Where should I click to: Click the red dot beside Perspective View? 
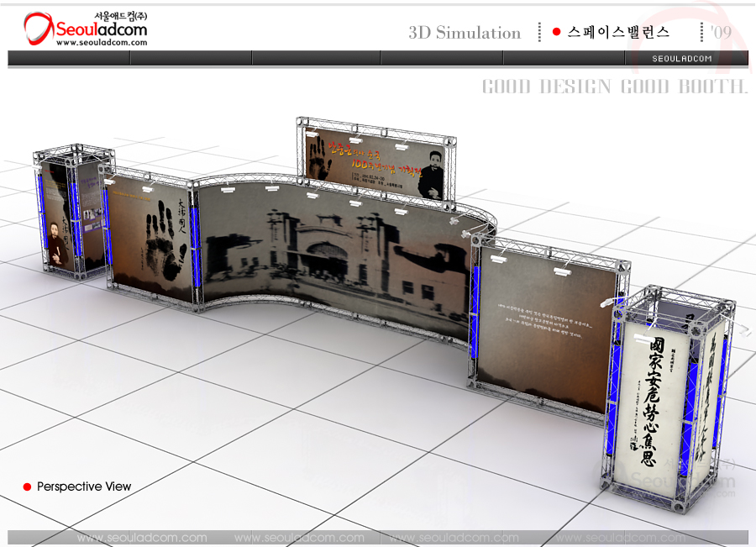tap(27, 487)
